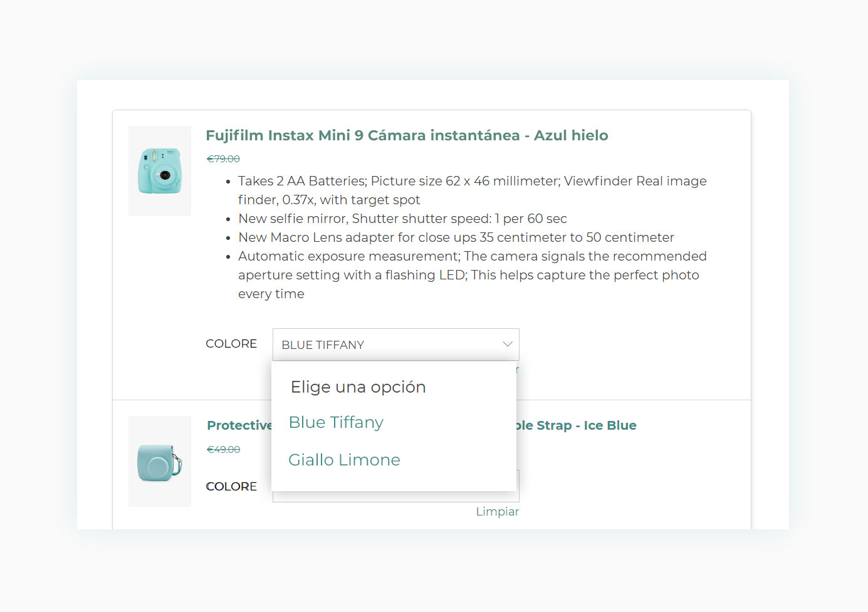
Task: Click the BLUE TIFFANY selected value field
Action: coord(376,345)
